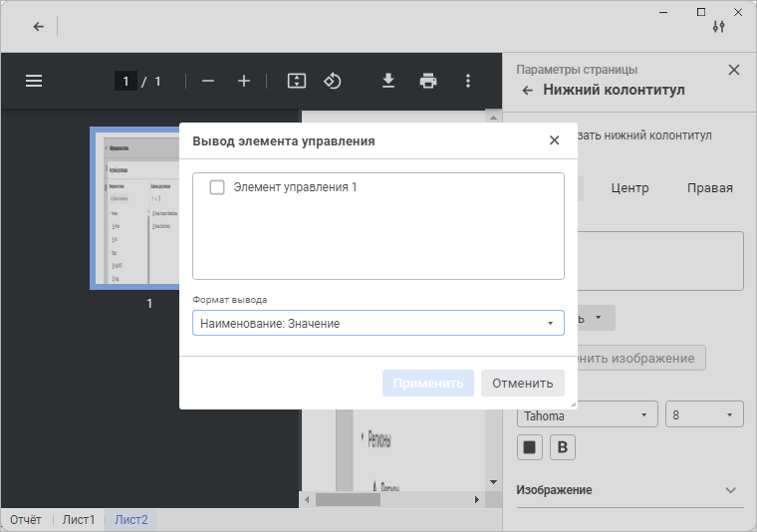The image size is (757, 532).
Task: Open the hamburger menu in preview toolbar
Action: 34,81
